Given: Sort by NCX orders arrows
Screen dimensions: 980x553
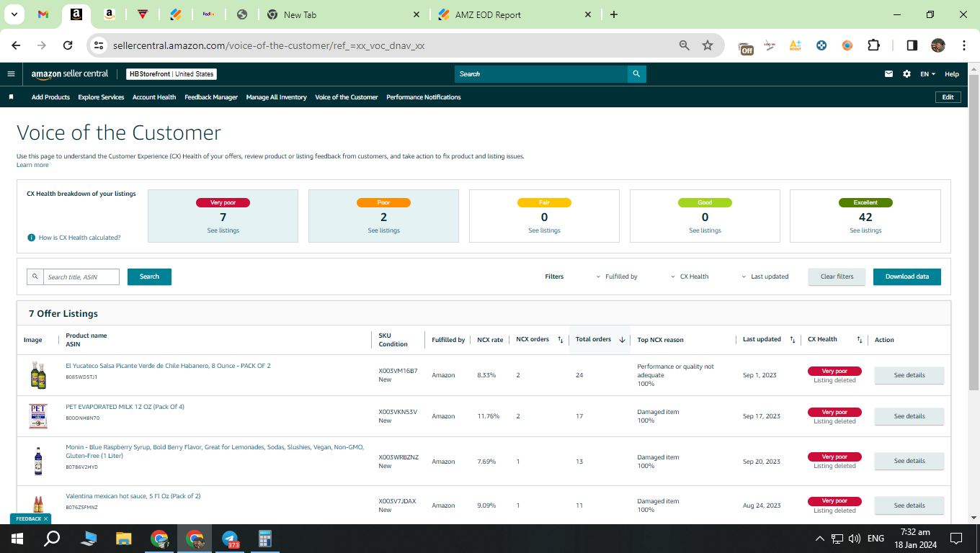Looking at the screenshot, I should click(x=560, y=340).
